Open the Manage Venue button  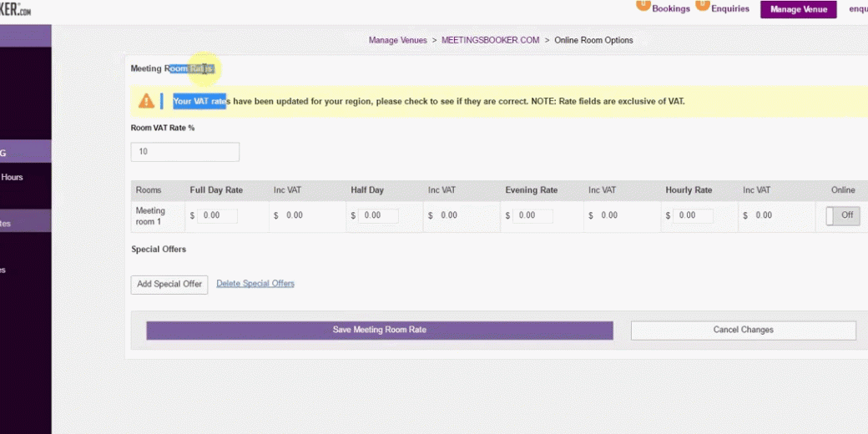(798, 9)
